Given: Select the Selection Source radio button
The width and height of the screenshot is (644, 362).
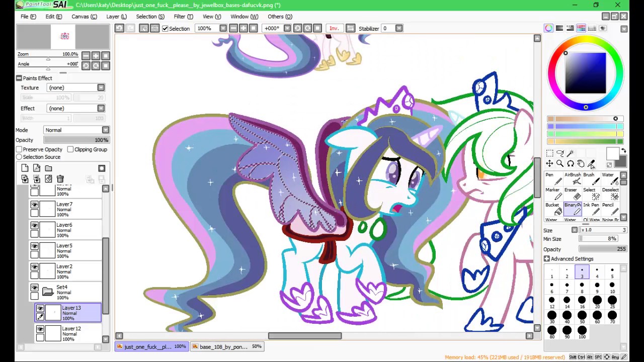Looking at the screenshot, I should [19, 157].
